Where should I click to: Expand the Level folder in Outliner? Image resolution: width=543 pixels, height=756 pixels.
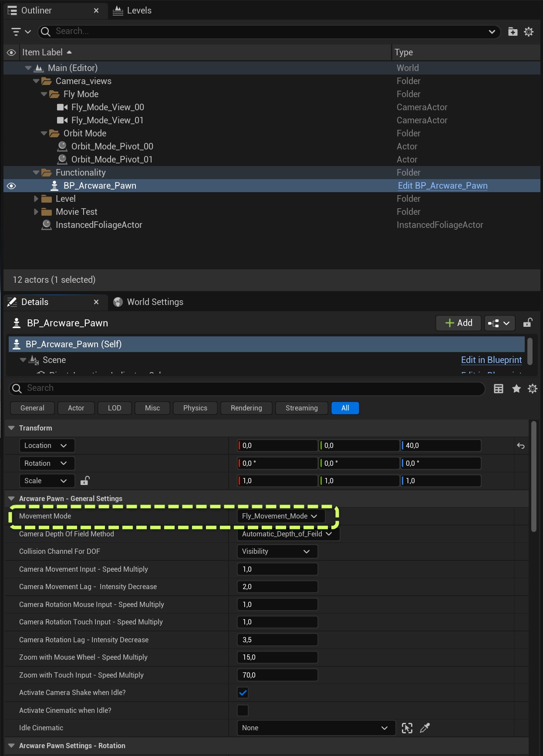36,199
